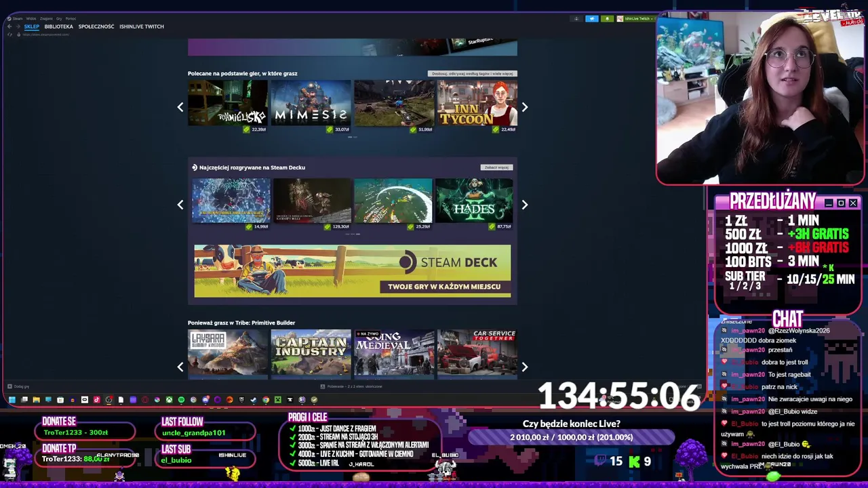Open the Steam menu
This screenshot has height=488, width=868.
[18, 19]
